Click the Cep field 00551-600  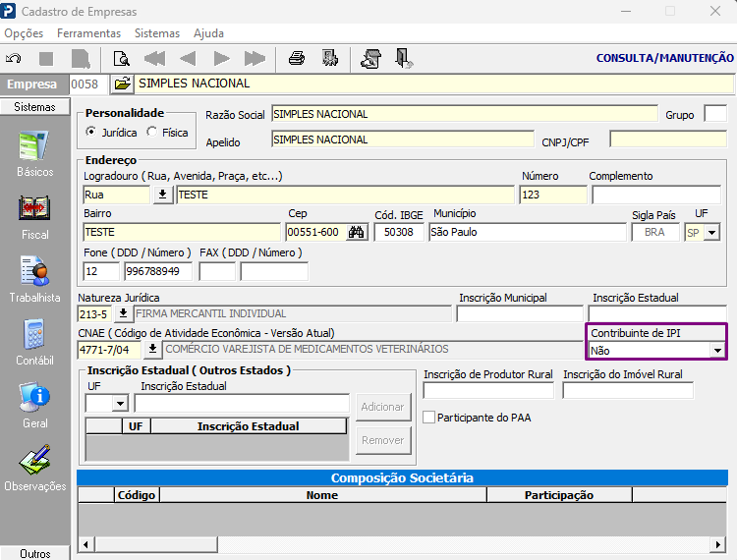315,232
